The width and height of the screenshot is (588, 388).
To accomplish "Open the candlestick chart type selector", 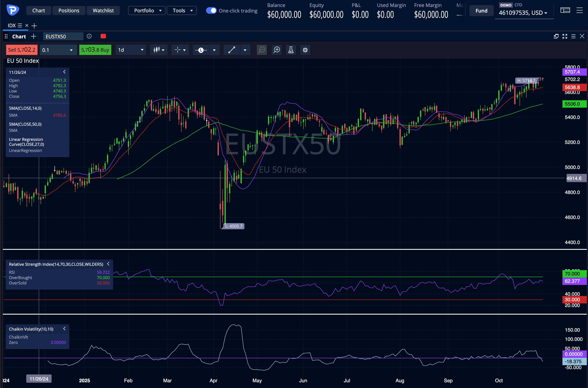I will pos(159,50).
